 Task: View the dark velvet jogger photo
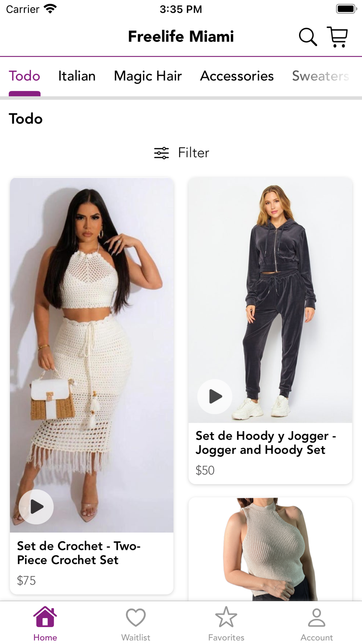270,300
